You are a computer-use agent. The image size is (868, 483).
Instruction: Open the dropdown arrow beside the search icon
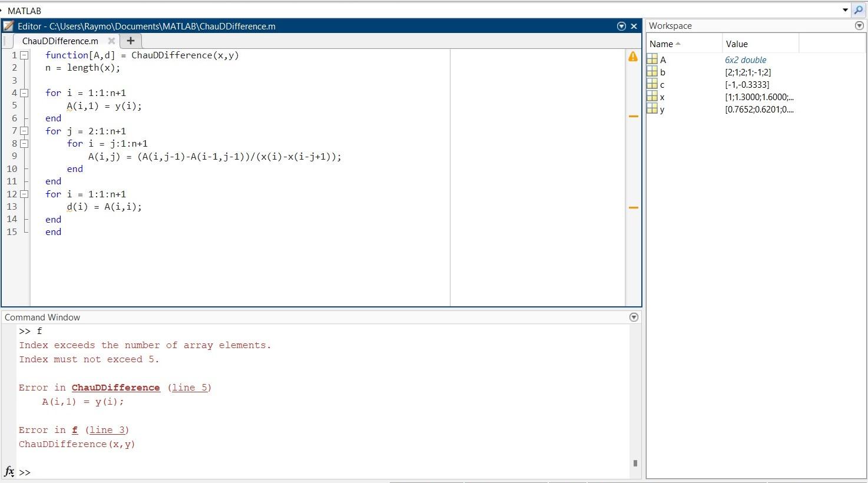coord(845,10)
